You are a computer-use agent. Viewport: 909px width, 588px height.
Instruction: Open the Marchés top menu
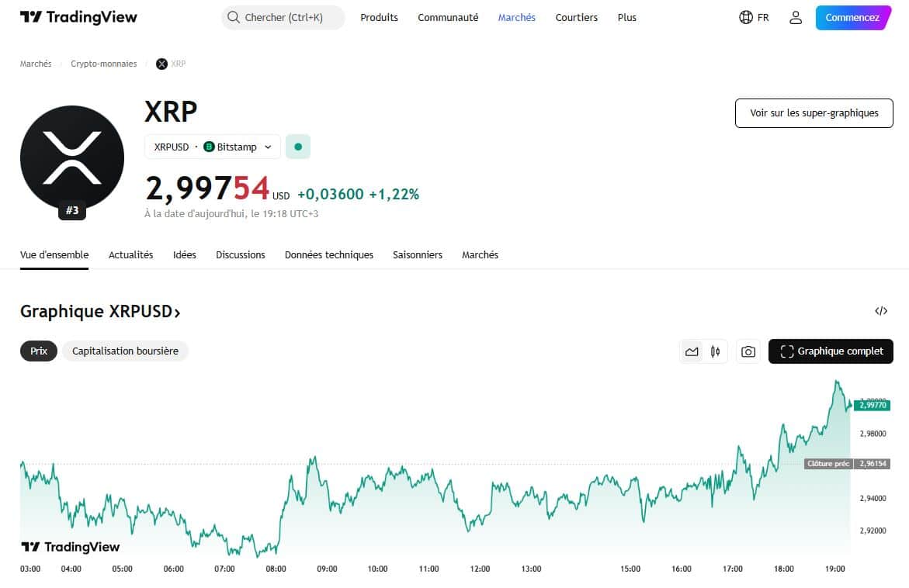pos(516,17)
